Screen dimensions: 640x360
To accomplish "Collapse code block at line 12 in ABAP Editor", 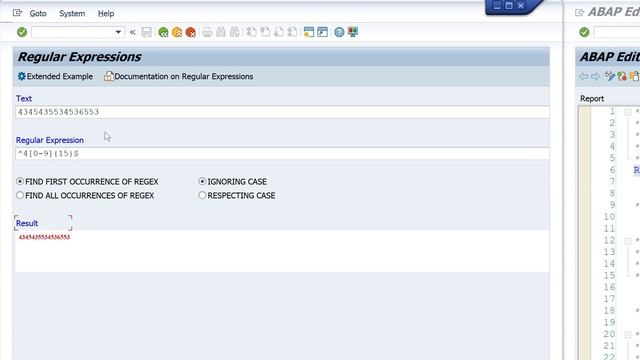I will 628,241.
